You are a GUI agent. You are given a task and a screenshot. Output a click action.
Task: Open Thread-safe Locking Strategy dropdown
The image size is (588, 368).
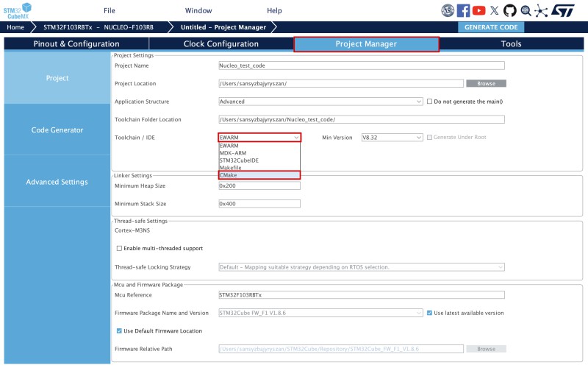pyautogui.click(x=362, y=267)
